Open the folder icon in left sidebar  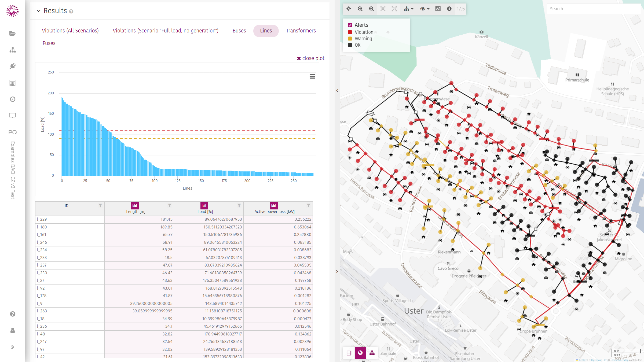coord(12,33)
